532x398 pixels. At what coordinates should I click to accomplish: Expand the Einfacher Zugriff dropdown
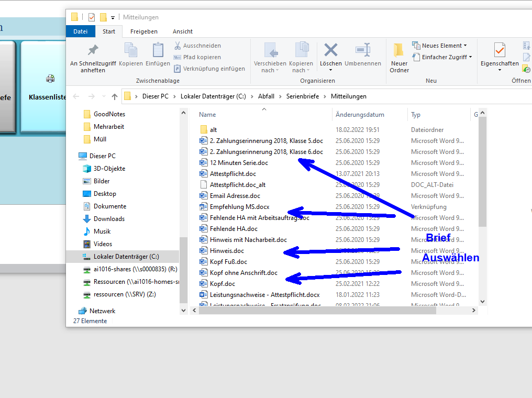(442, 57)
